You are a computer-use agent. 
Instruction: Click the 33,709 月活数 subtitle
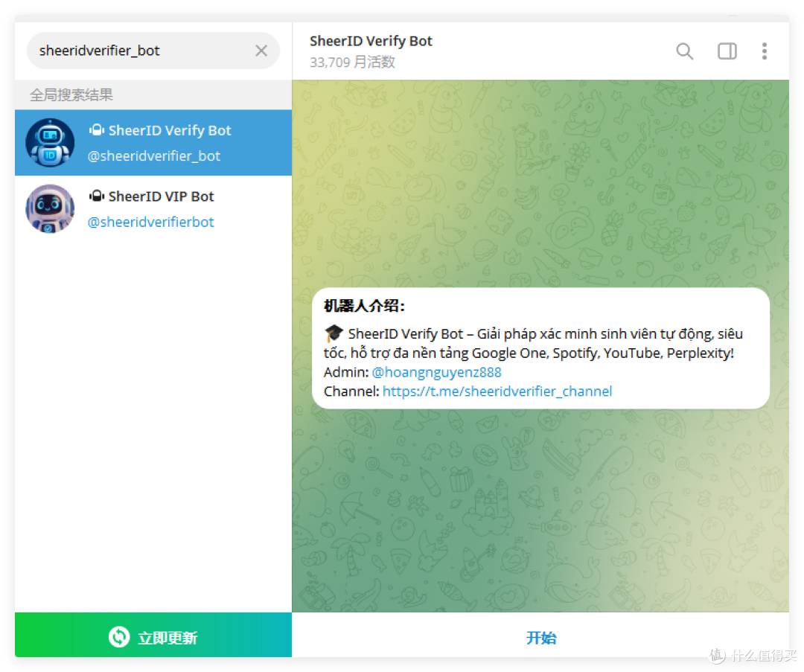tap(352, 62)
